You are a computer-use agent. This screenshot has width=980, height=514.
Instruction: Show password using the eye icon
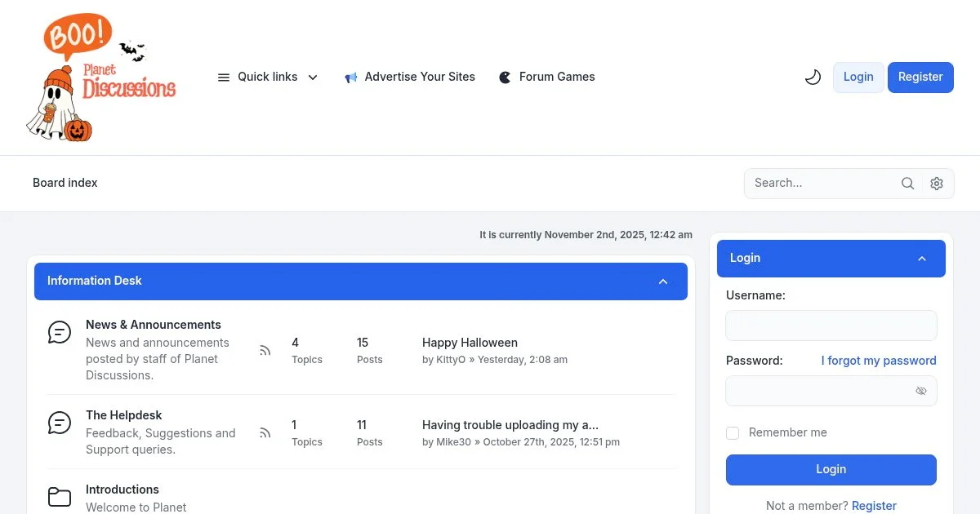(921, 391)
